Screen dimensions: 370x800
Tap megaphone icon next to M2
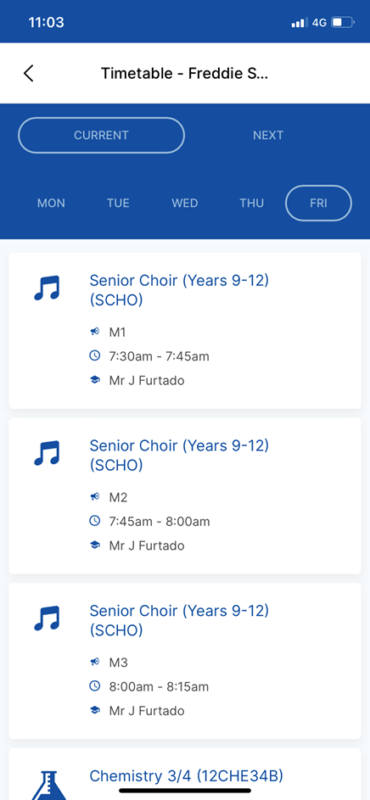(x=94, y=497)
